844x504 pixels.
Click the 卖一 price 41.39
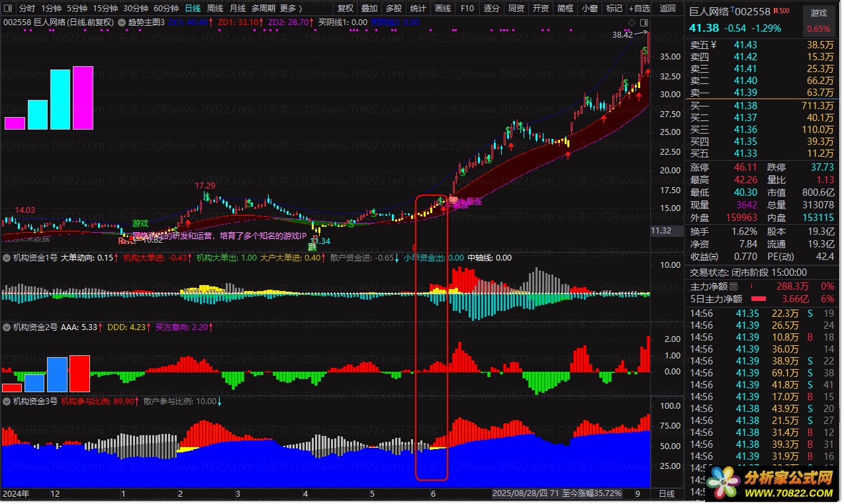pos(745,93)
